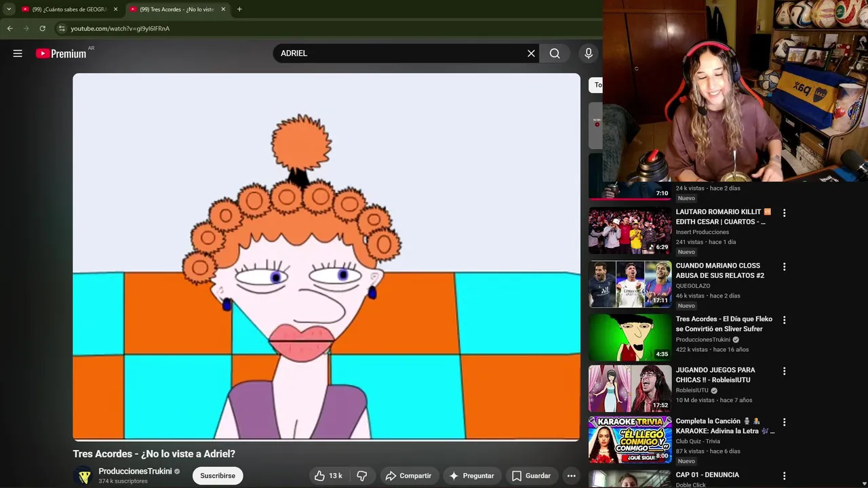Open the Doble Click channel link
Image resolution: width=868 pixels, height=488 pixels.
[x=690, y=485]
